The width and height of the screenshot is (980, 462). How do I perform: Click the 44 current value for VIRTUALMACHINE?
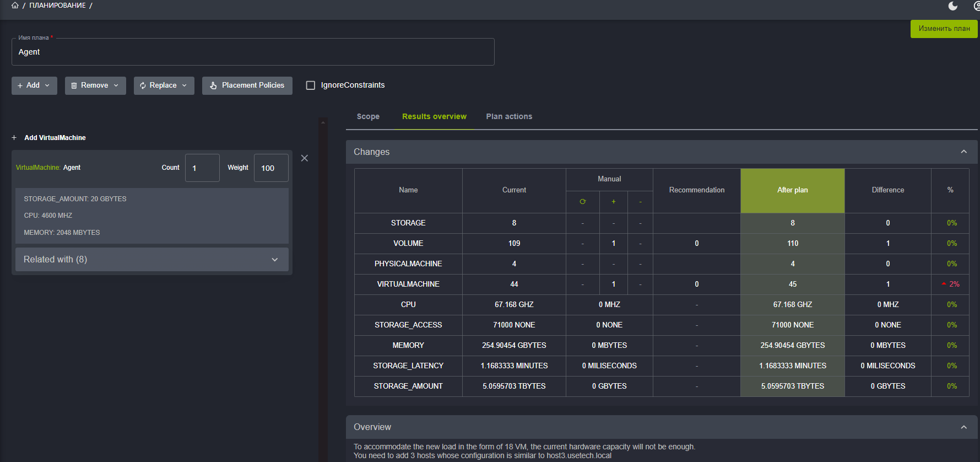coord(514,284)
